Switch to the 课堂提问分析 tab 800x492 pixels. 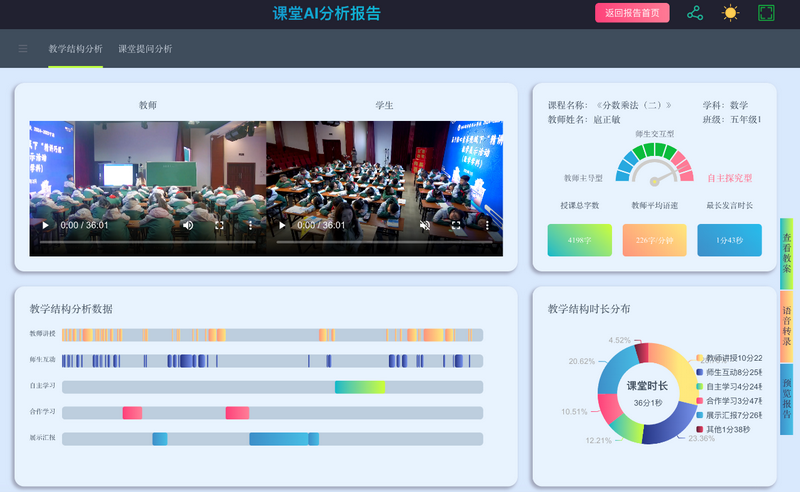tap(145, 48)
